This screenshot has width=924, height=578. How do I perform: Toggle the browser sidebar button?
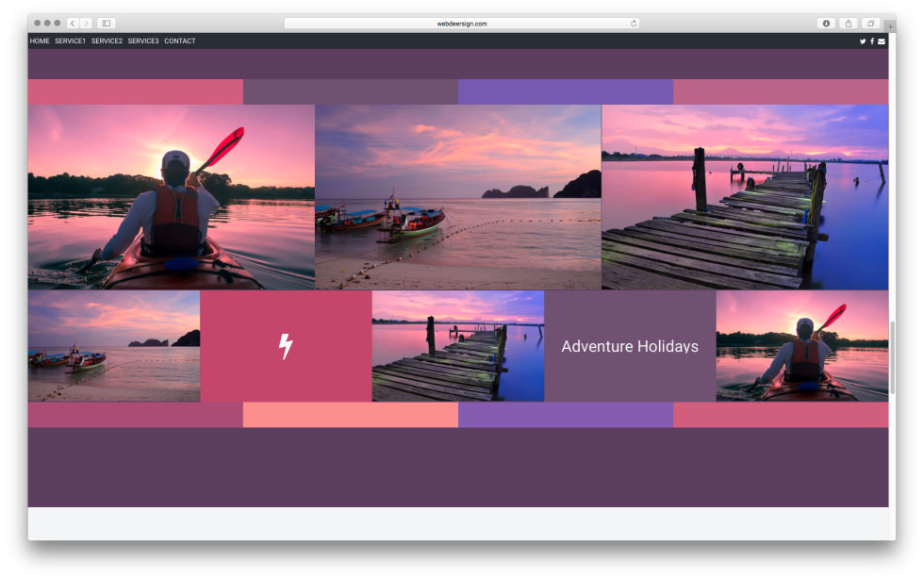click(106, 23)
